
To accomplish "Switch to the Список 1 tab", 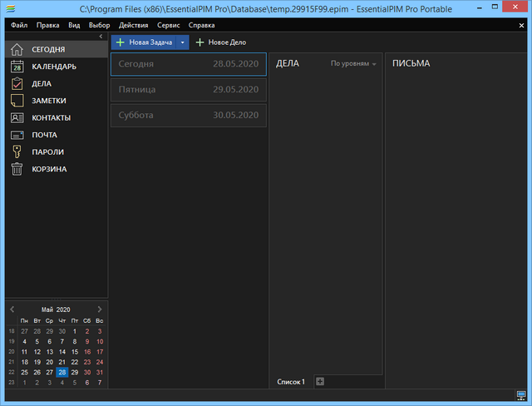I will coord(291,382).
